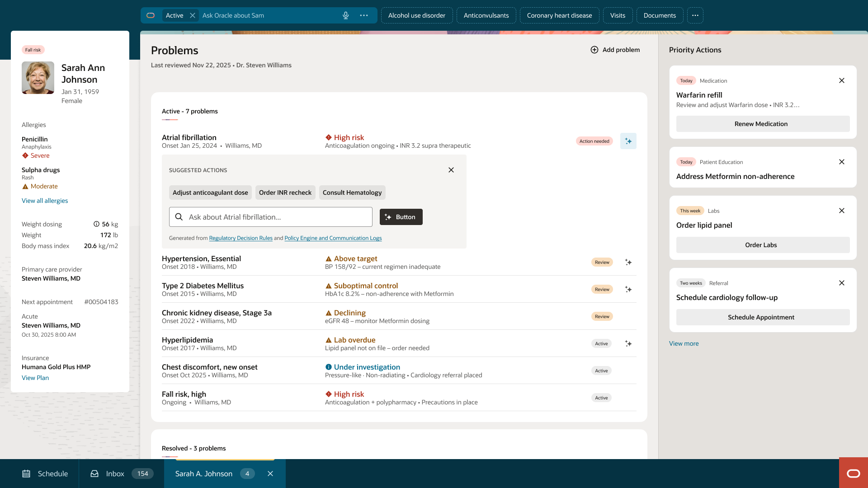Click High risk status of Fall risk row
868x488 pixels.
pyautogui.click(x=344, y=394)
